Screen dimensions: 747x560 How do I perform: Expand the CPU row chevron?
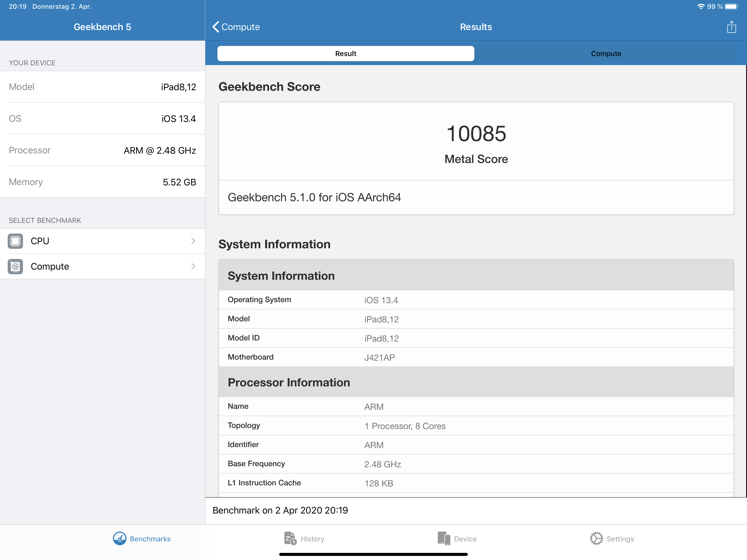click(193, 241)
